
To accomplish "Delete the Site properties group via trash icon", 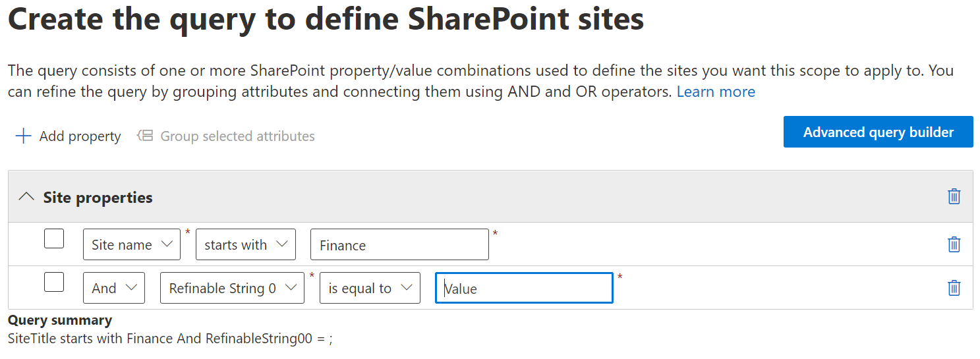I will [954, 196].
